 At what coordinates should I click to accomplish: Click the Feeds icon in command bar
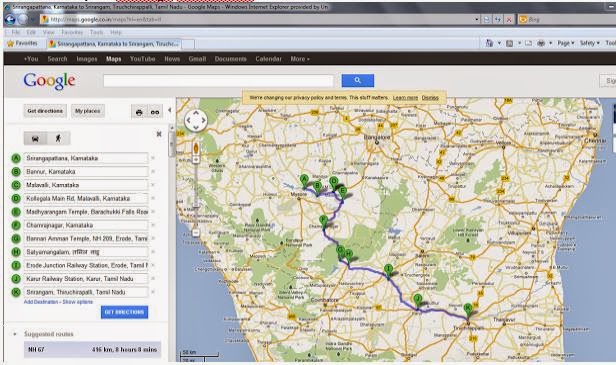point(510,44)
